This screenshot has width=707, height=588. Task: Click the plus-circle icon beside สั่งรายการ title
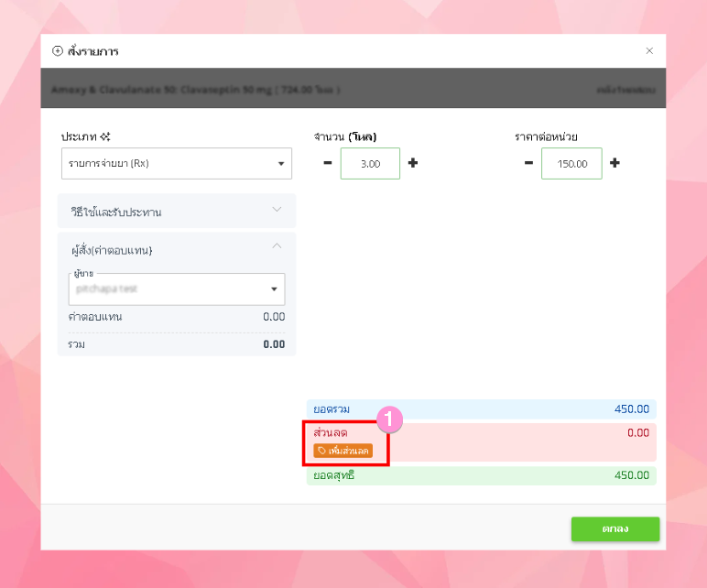(x=58, y=51)
